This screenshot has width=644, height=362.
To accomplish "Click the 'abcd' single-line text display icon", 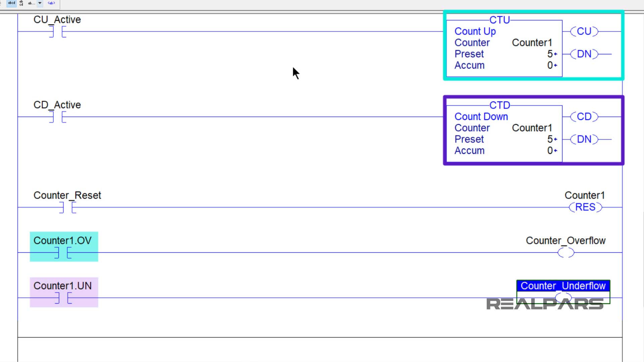I will click(x=11, y=3).
